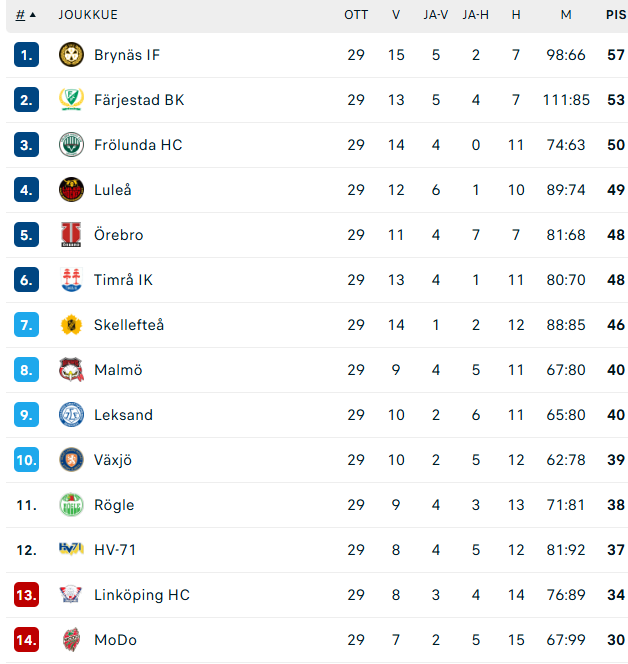This screenshot has width=628, height=664.
Task: Sort standings by PIS points column
Action: coord(616,15)
